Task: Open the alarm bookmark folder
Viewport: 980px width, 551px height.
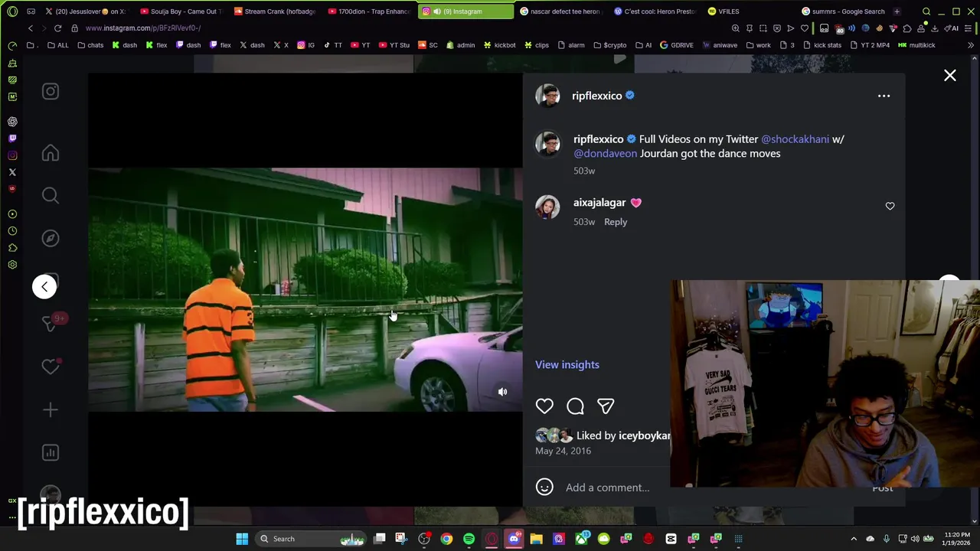Action: (570, 45)
